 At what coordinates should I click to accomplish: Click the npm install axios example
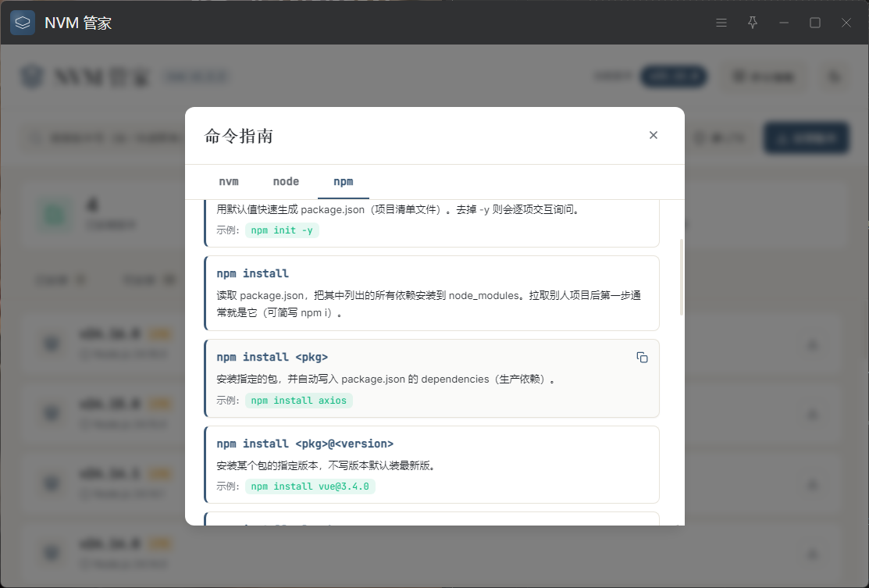coord(299,400)
